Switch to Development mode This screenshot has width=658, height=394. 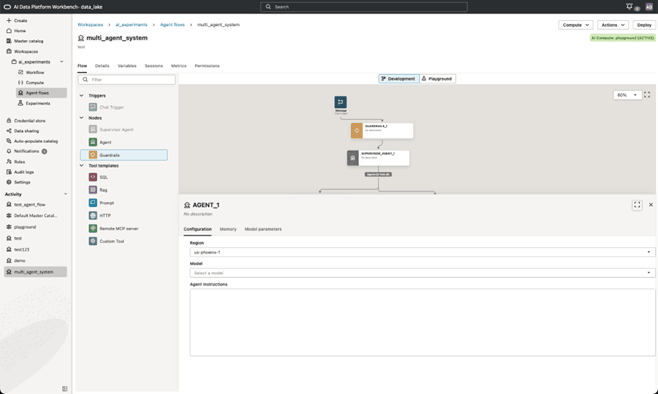(399, 78)
